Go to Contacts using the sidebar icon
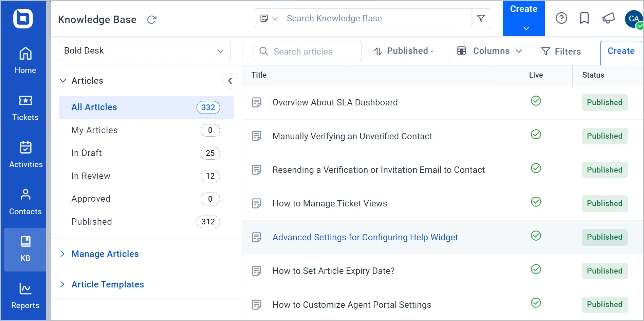Screen dimensions: 644x321 click(25, 201)
